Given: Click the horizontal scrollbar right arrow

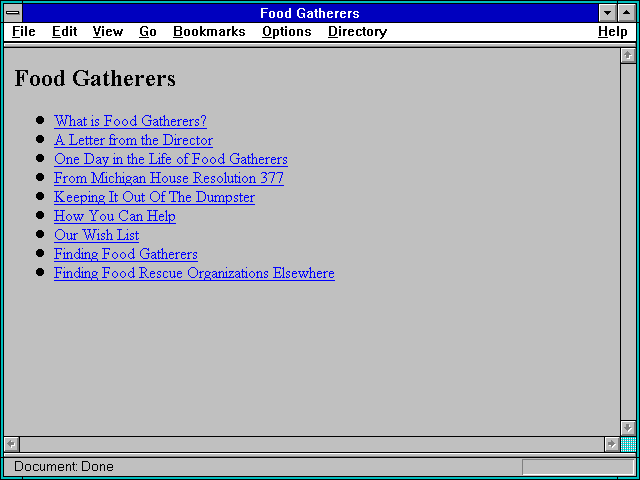Looking at the screenshot, I should 611,444.
